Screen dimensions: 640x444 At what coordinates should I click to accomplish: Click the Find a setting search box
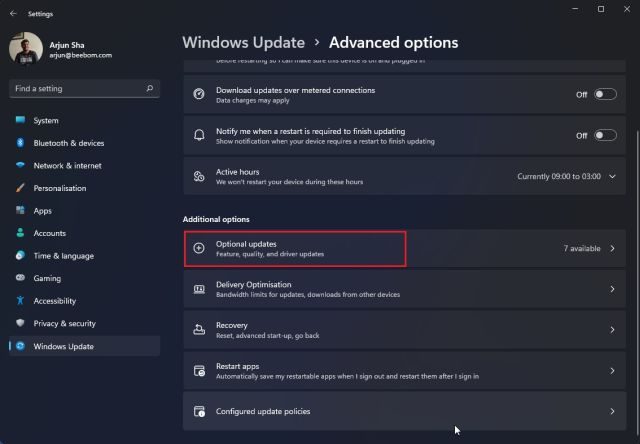click(84, 89)
